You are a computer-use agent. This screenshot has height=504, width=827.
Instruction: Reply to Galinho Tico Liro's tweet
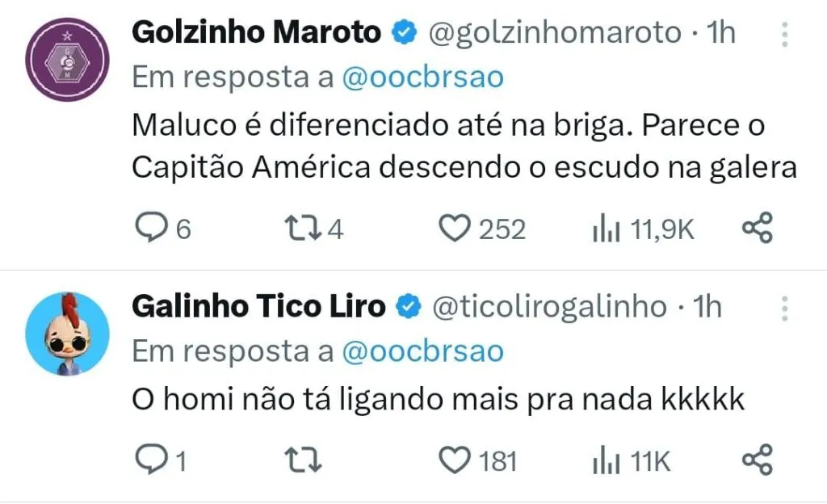(149, 460)
